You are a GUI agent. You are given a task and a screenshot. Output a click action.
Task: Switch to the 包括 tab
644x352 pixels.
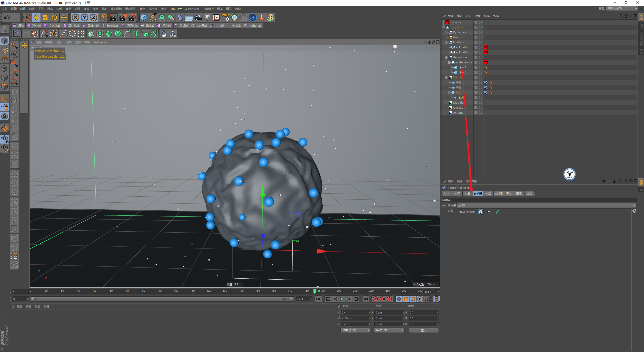pos(488,194)
